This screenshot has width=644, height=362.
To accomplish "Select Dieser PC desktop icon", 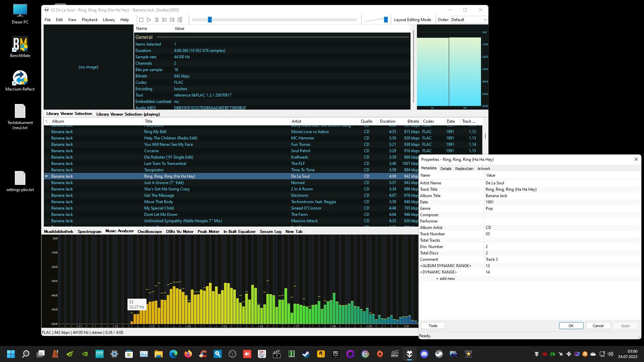I will (20, 14).
